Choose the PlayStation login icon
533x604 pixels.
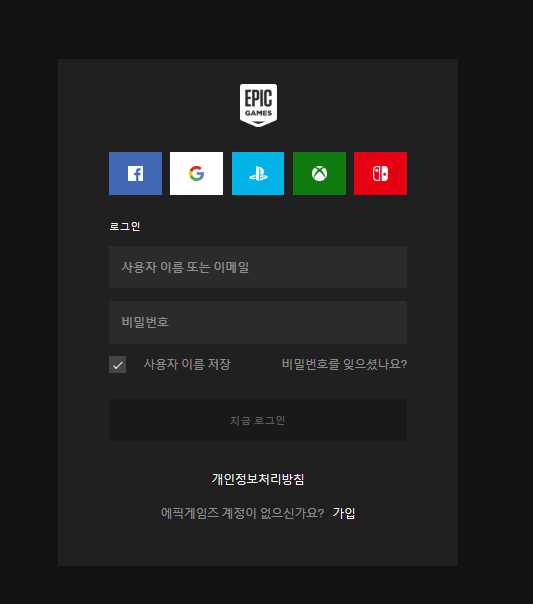[258, 173]
